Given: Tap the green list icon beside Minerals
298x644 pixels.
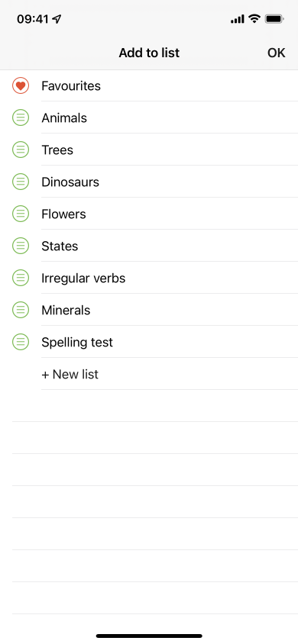Looking at the screenshot, I should coord(21,310).
